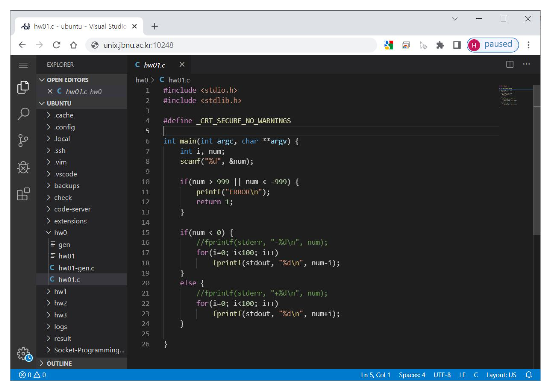
Task: Click the browser address bar URL
Action: pos(138,45)
